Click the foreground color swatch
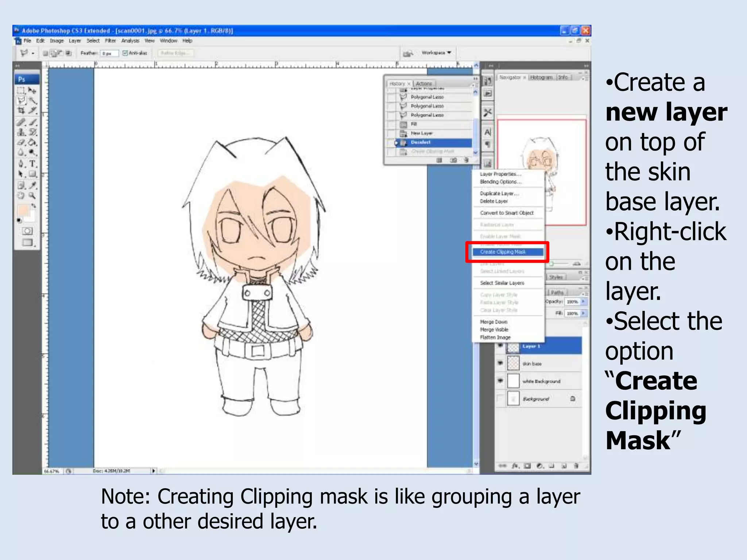This screenshot has width=747, height=560. 23,210
